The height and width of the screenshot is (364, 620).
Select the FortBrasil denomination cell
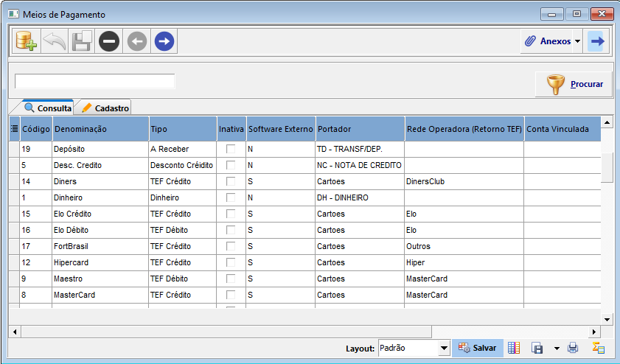tap(100, 246)
